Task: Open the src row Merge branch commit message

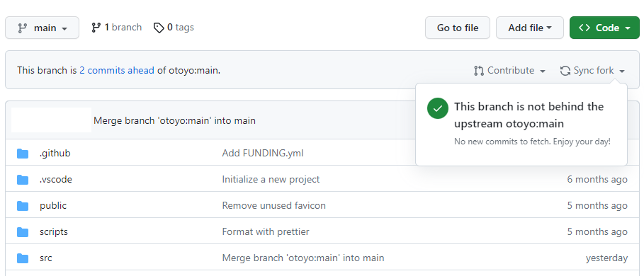Action: click(303, 258)
